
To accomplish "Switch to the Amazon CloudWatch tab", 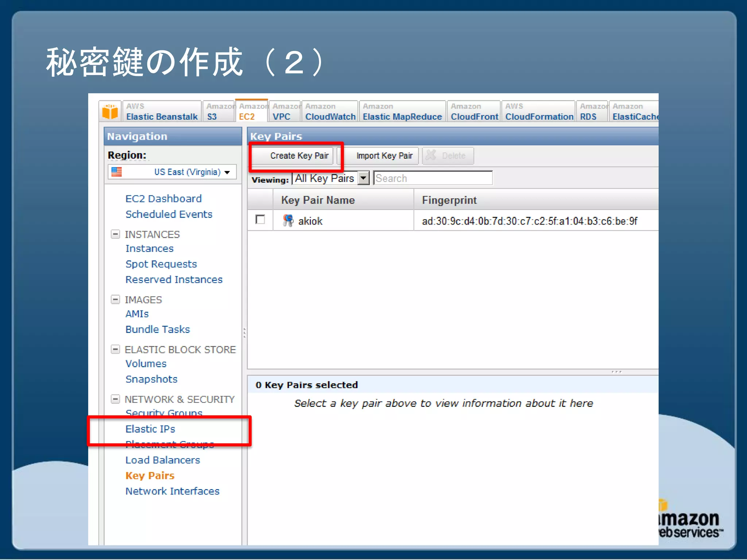I will 330,112.
